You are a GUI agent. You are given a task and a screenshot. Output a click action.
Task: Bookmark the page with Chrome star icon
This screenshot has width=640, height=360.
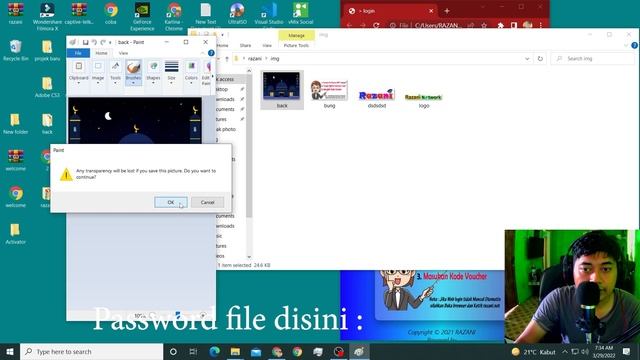pyautogui.click(x=484, y=25)
